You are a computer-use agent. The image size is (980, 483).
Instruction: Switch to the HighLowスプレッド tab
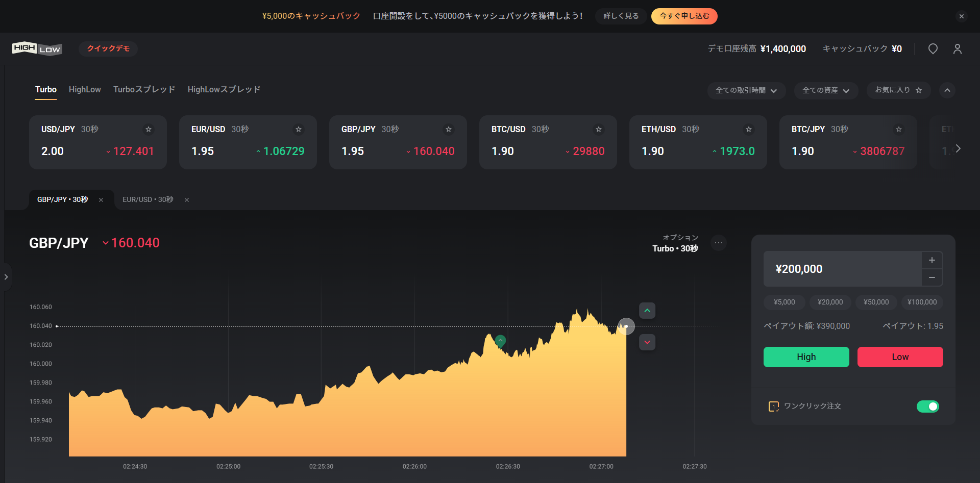click(x=224, y=90)
